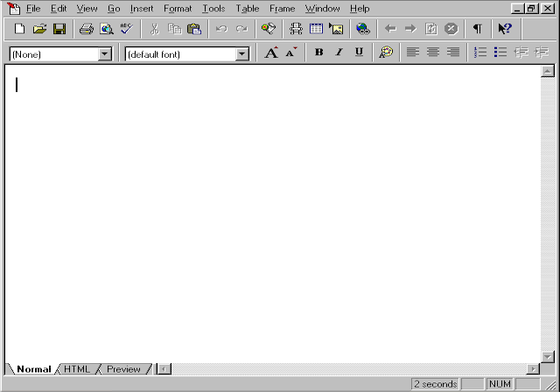Click the Insert Image icon
Viewport: 560px width, 392px height.
click(336, 29)
